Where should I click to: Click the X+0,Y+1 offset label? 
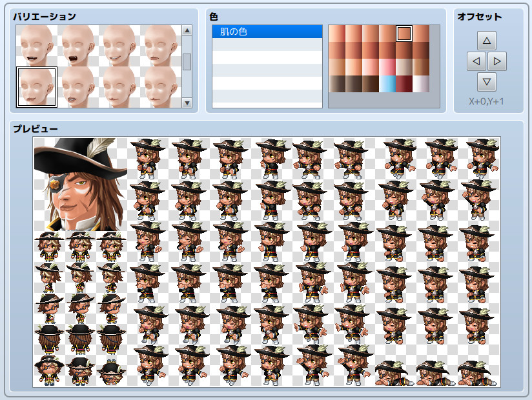click(x=486, y=101)
